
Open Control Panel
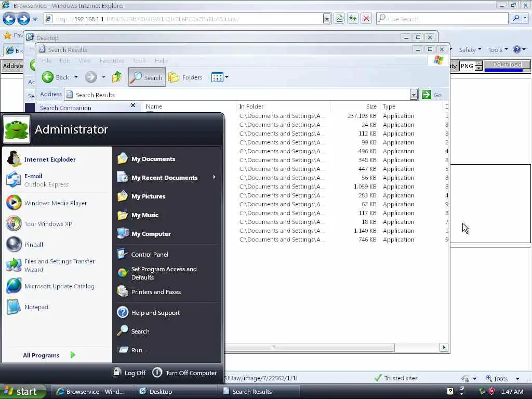[142, 254]
